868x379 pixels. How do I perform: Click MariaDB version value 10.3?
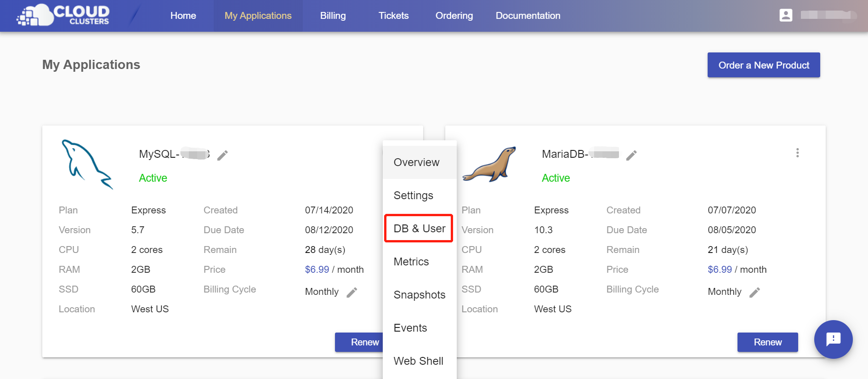[543, 230]
